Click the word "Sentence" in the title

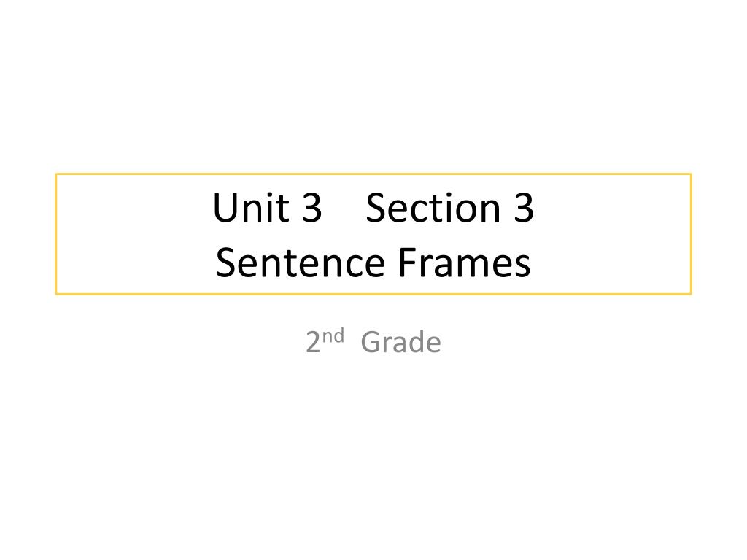click(300, 262)
